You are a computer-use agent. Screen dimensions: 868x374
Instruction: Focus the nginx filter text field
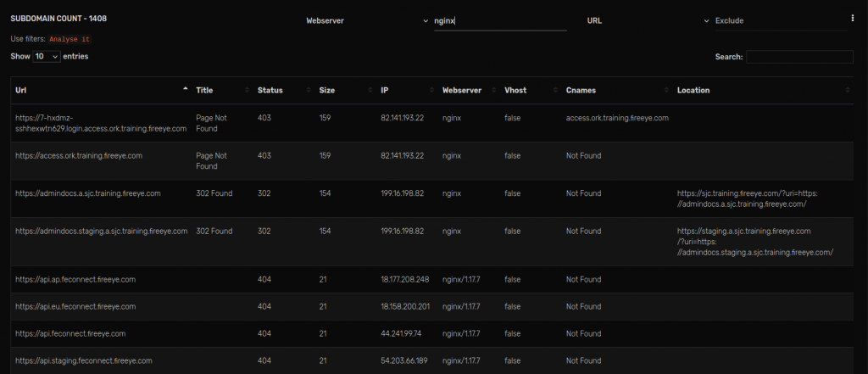tap(500, 21)
